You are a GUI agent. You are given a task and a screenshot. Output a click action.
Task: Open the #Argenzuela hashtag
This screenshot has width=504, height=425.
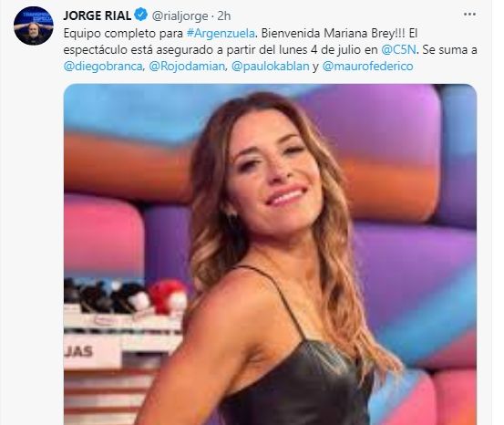coord(221,33)
